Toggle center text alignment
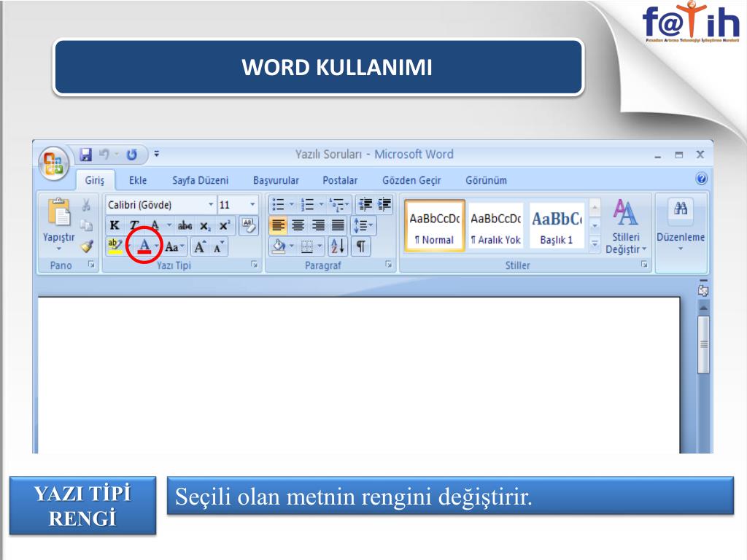 pos(298,225)
